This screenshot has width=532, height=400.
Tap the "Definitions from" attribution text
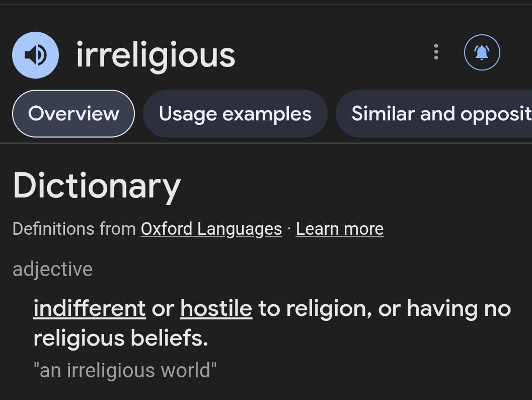[74, 229]
